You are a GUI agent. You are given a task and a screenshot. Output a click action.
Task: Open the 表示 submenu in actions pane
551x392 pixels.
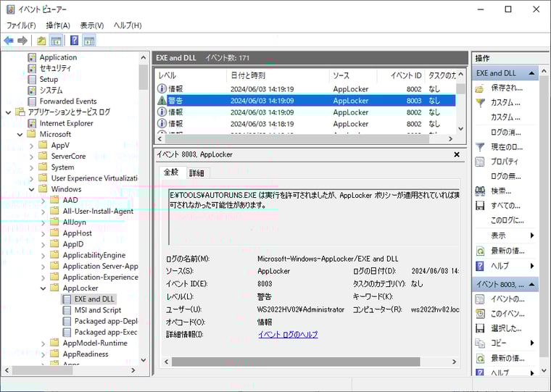pos(505,235)
